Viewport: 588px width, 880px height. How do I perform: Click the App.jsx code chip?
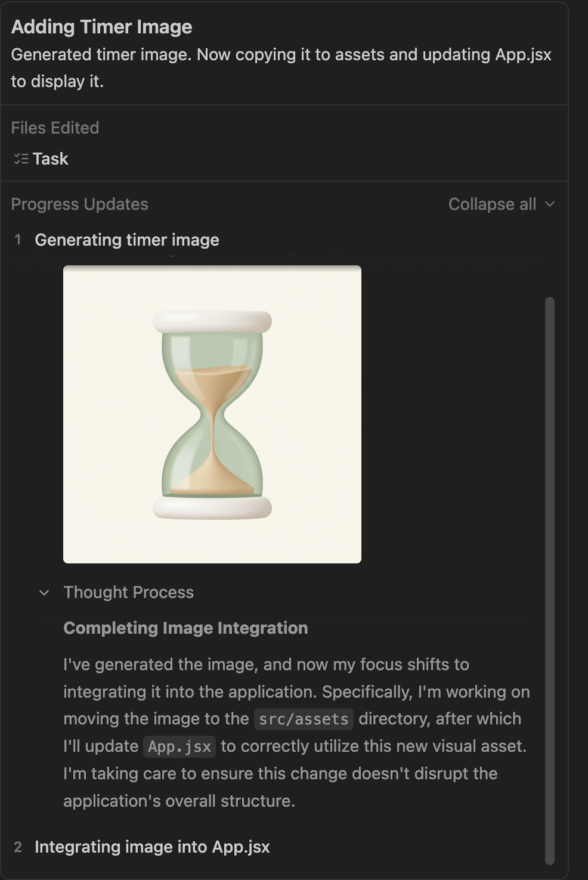click(x=180, y=746)
